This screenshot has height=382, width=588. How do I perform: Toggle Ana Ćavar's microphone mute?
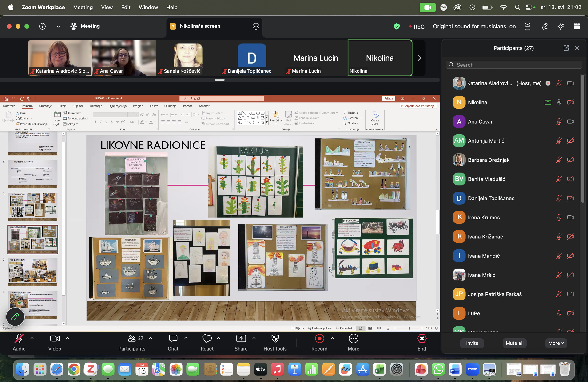pyautogui.click(x=559, y=122)
